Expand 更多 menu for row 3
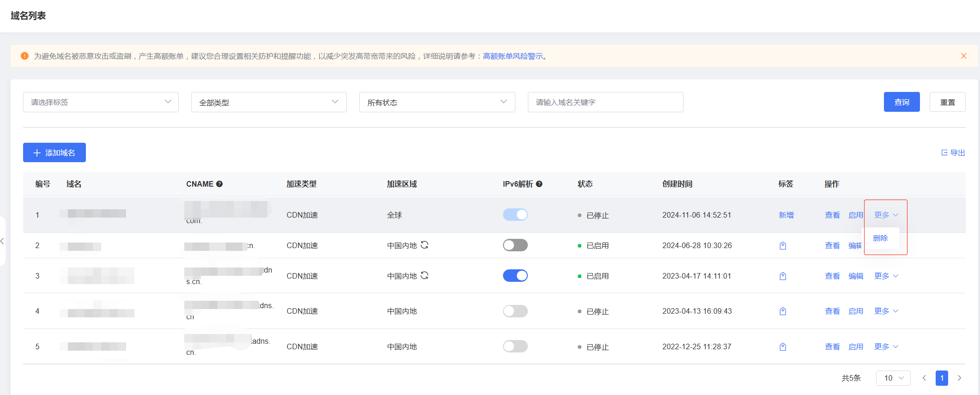980x395 pixels. (x=886, y=276)
